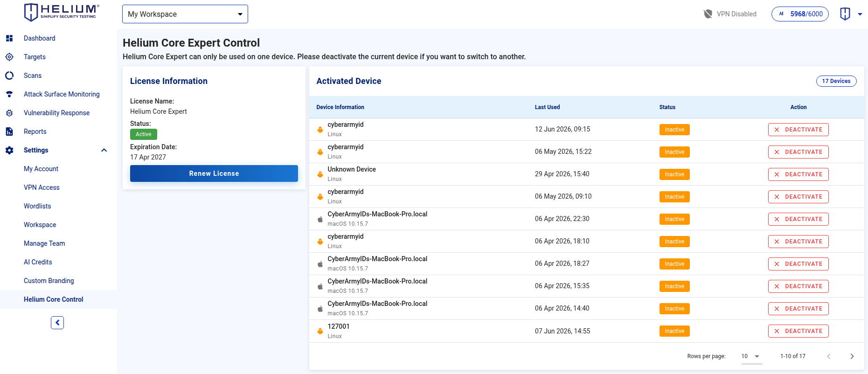Image resolution: width=868 pixels, height=374 pixels.
Task: Click the 07 Jun 2026, 14:55 date
Action: pos(562,331)
